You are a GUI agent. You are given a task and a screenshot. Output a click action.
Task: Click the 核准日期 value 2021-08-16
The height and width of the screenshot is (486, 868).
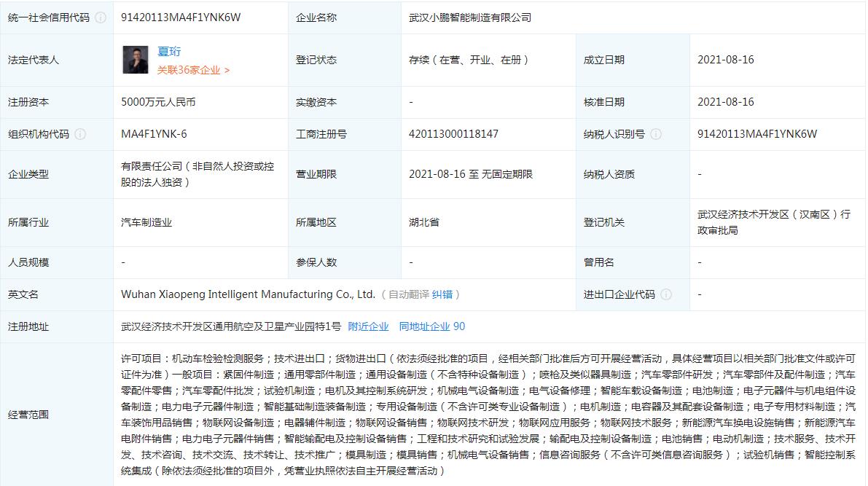[726, 102]
